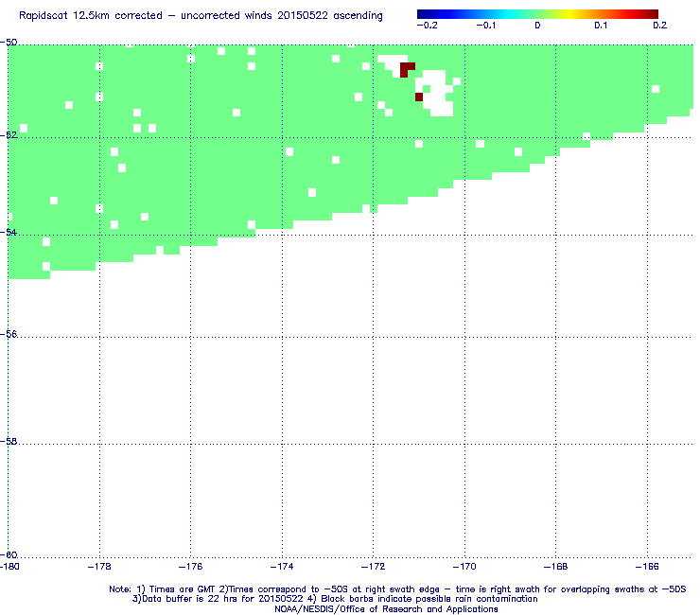Click the "NOAA/NESDIS/Office of Research and Applications" credit
The height and width of the screenshot is (615, 700).
(386, 609)
